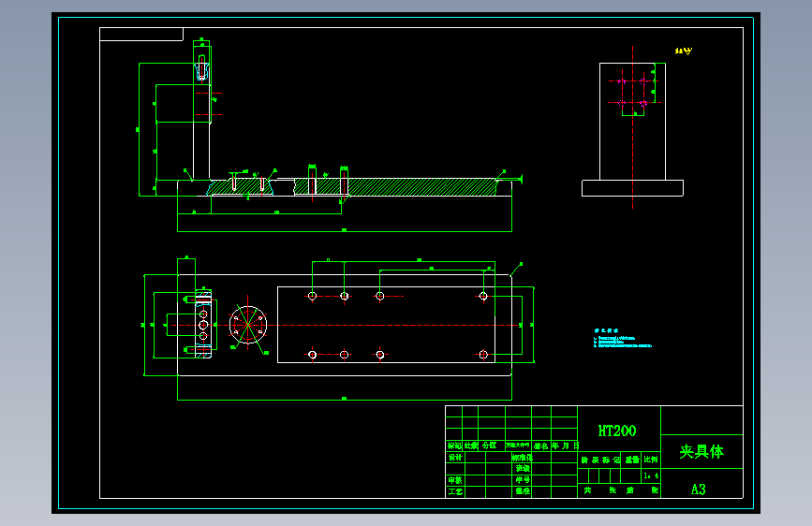This screenshot has height=526, width=812.
Task: Click the A3 sheet size label
Action: coord(698,489)
